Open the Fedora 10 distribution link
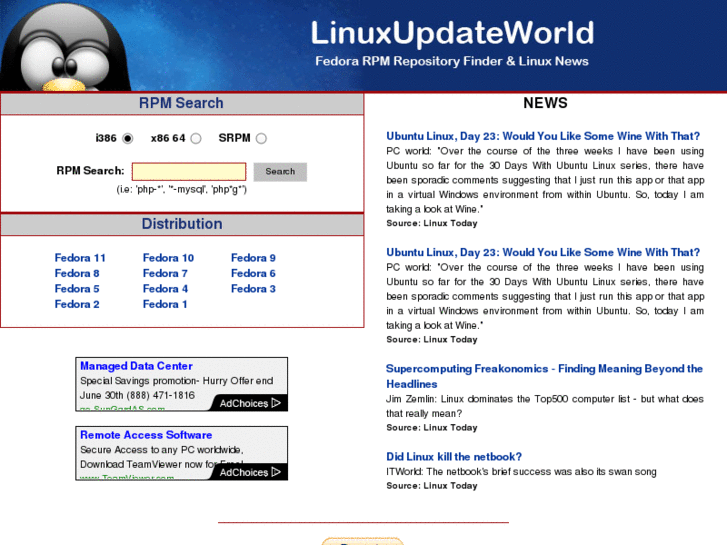727x545 pixels. (168, 258)
